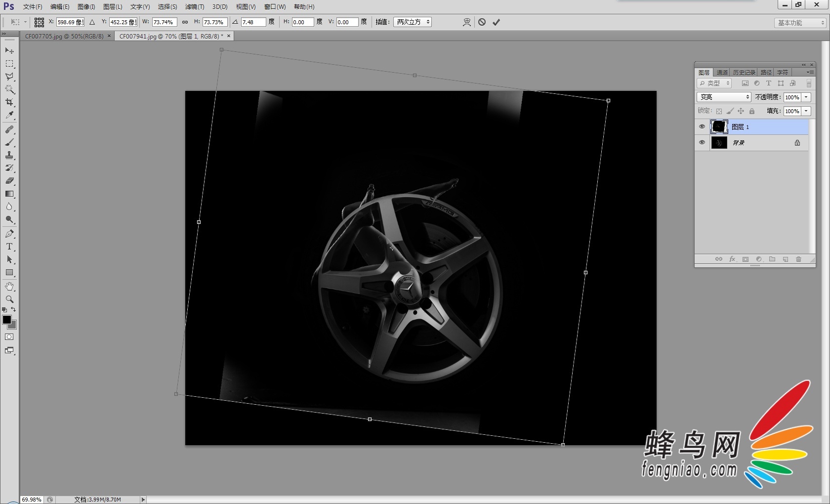
Task: Toggle relative positioning triangle for reference point
Action: point(92,22)
